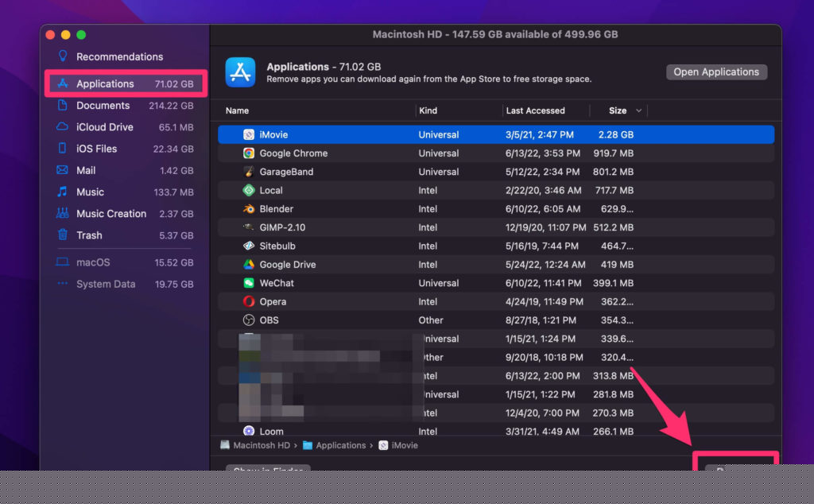
Task: Select iCloud Drive in the sidebar
Action: pos(104,127)
